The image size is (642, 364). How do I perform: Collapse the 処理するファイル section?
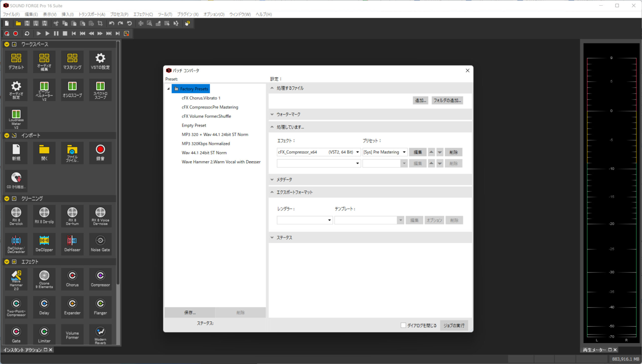[272, 88]
